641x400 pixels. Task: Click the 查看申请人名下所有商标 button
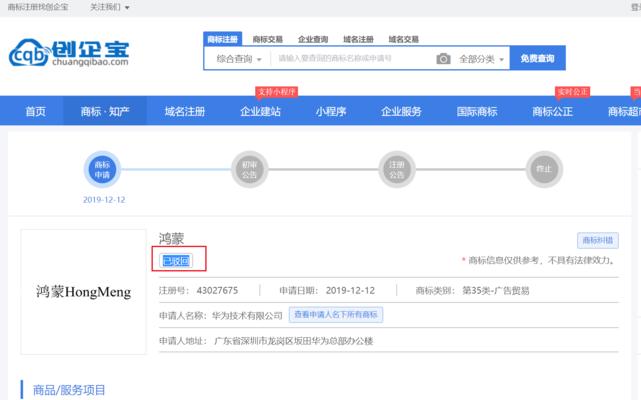pyautogui.click(x=336, y=315)
